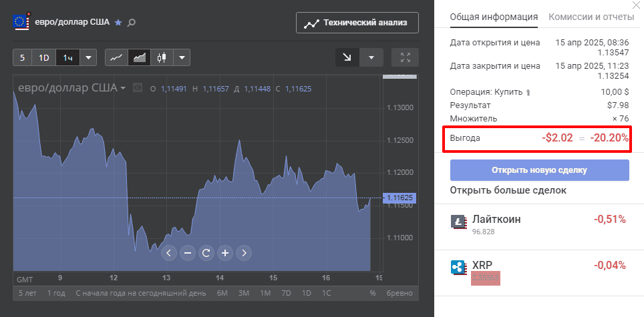Click the Результат value $7.98
The width and height of the screenshot is (644, 317).
(618, 105)
